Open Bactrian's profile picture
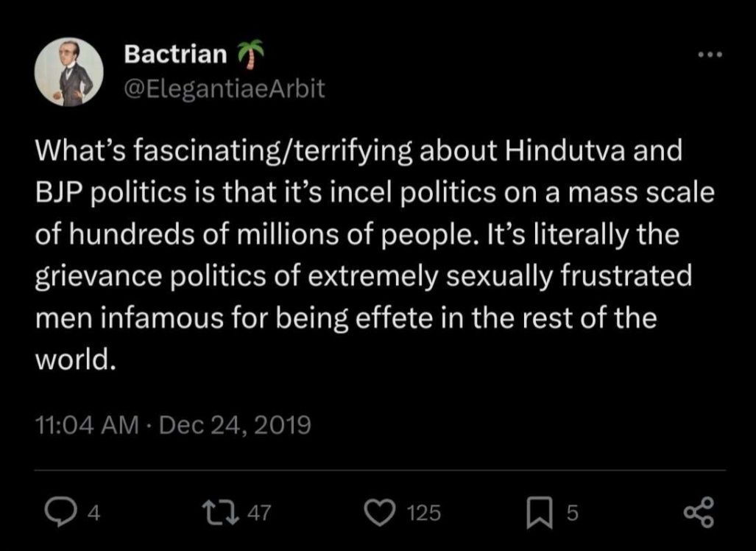Image resolution: width=756 pixels, height=551 pixels. pos(68,72)
